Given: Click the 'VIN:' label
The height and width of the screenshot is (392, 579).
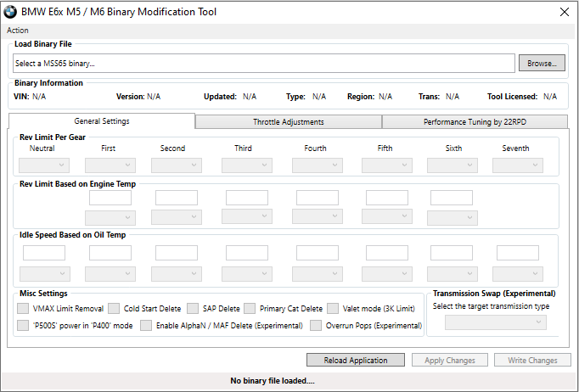Looking at the screenshot, I should pos(21,97).
